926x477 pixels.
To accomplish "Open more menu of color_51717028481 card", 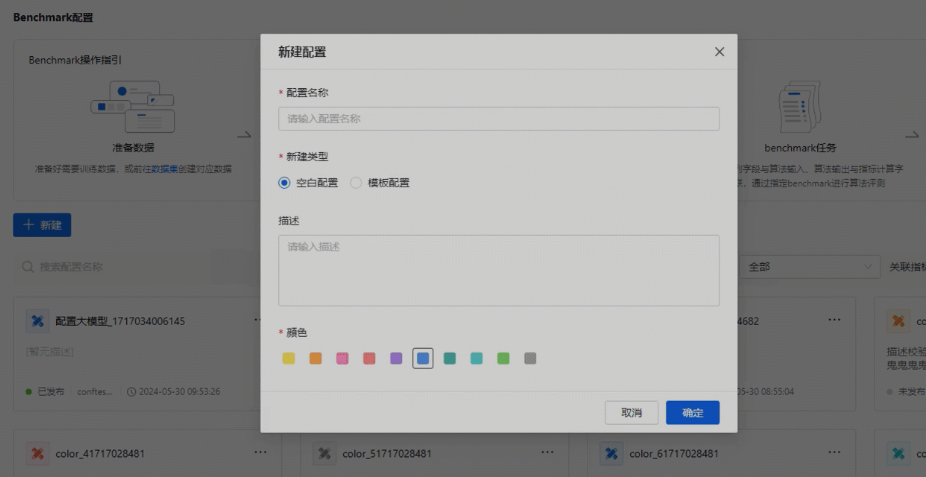I will tap(547, 452).
